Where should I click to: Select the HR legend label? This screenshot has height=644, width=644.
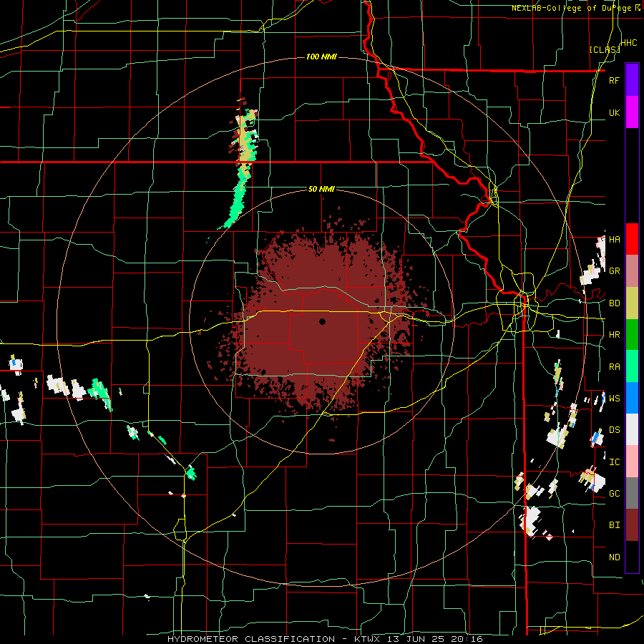pyautogui.click(x=614, y=335)
